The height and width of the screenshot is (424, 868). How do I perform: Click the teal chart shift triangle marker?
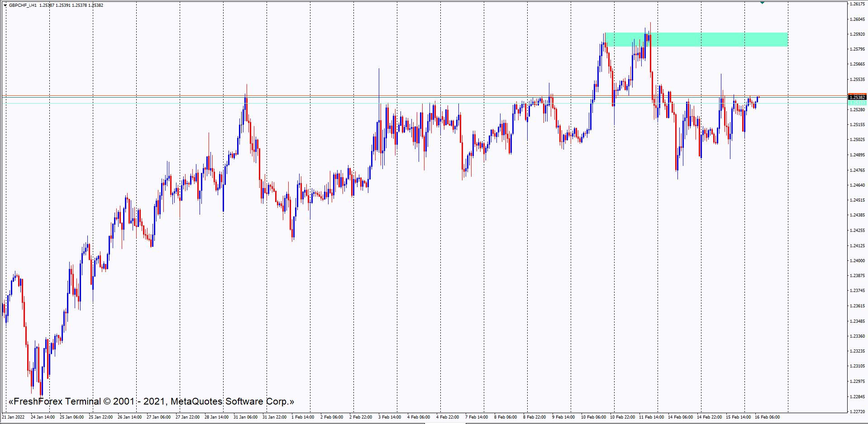point(762,3)
